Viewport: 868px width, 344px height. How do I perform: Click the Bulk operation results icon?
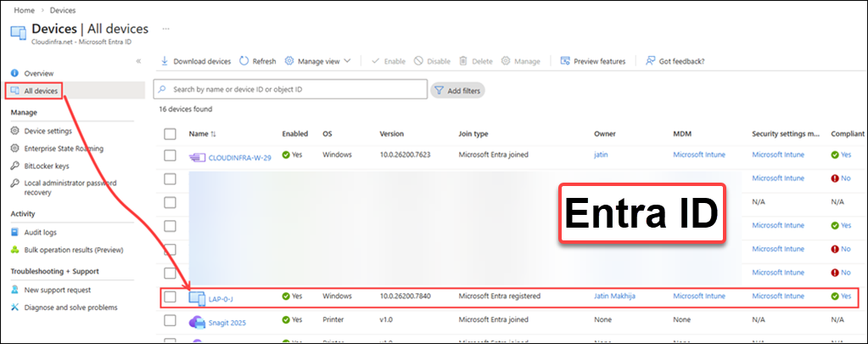click(15, 250)
